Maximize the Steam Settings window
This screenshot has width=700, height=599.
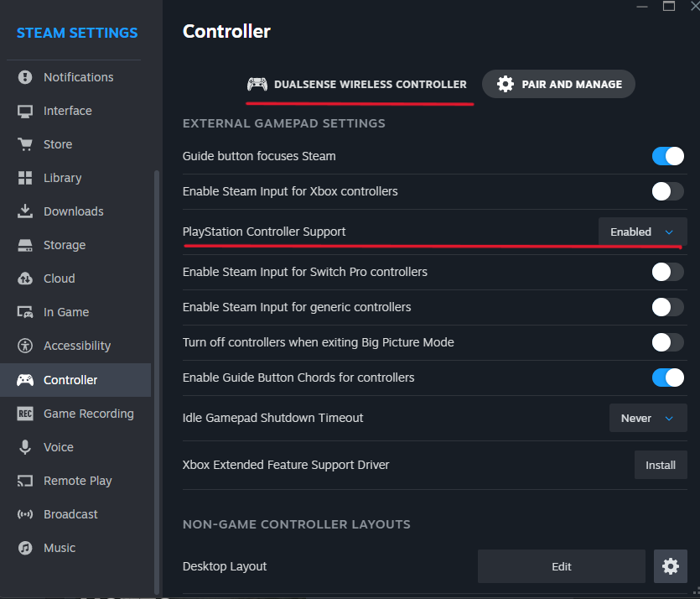tap(668, 6)
